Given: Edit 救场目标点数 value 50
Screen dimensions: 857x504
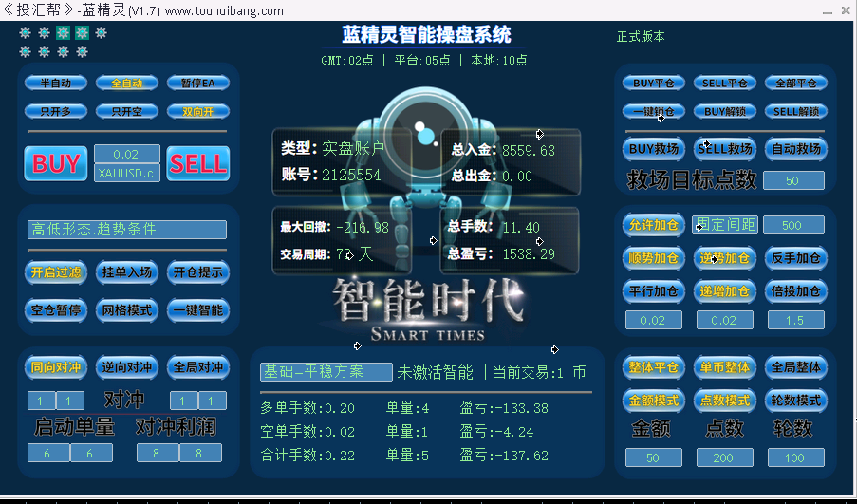Looking at the screenshot, I should (793, 180).
